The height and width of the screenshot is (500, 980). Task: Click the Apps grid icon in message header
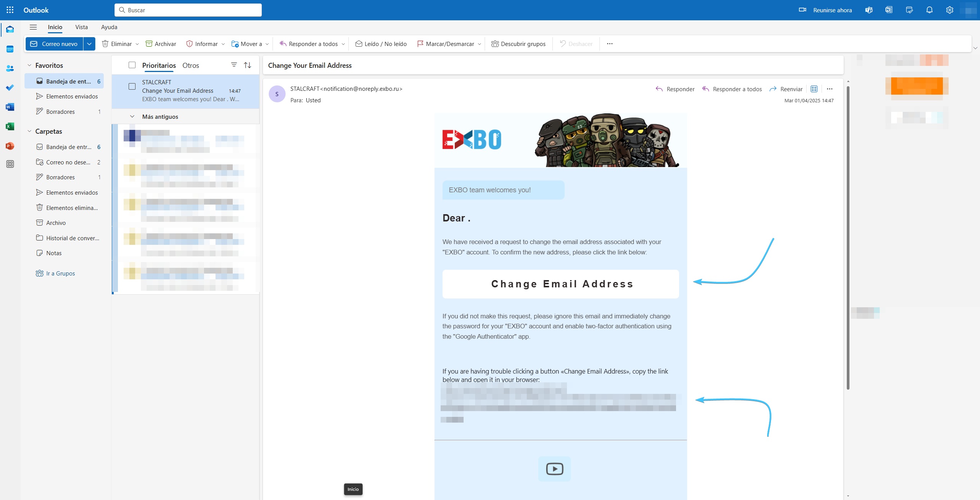coord(814,89)
